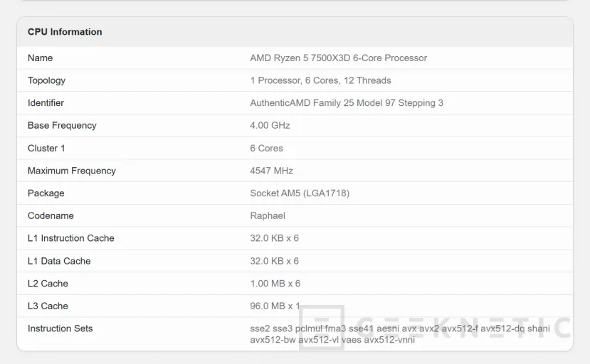
Task: Select the Instruction Sets label
Action: coord(60,328)
